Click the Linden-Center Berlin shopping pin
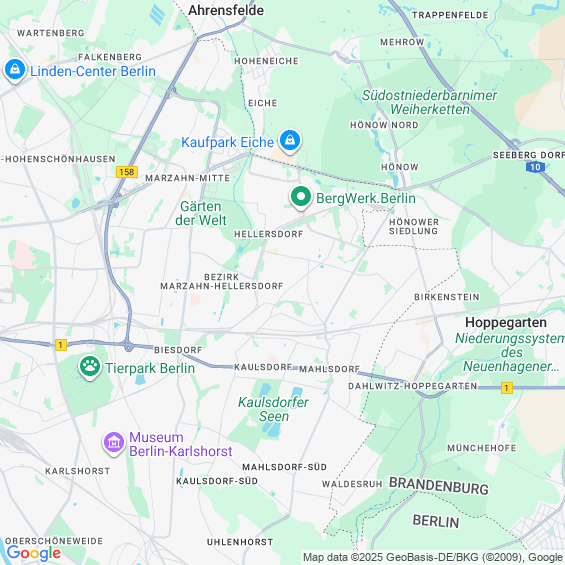Screen dimensions: 565x565 (x=15, y=70)
